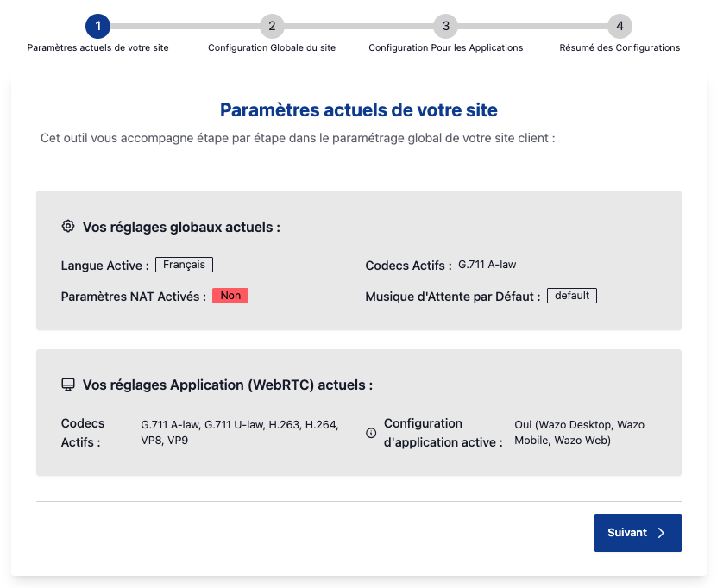Click the 'Paramètres actuels de votre site' step label
Viewport: 717px width, 588px height.
(97, 47)
